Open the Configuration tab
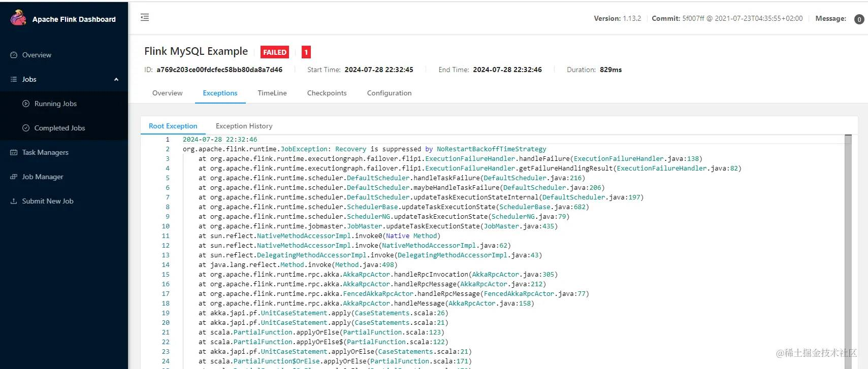Viewport: 868px width, 369px height. coord(389,93)
